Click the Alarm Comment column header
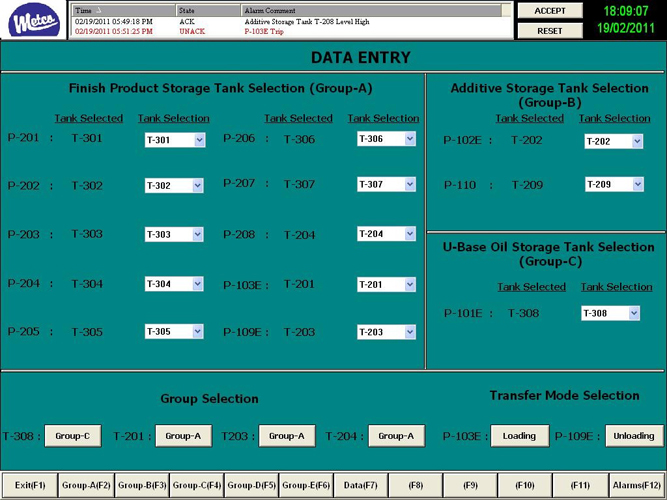This screenshot has height=500, width=667. (371, 10)
